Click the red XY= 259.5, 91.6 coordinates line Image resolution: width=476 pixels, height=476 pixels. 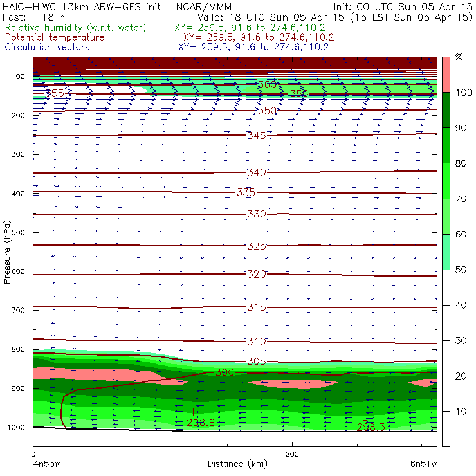click(259, 37)
